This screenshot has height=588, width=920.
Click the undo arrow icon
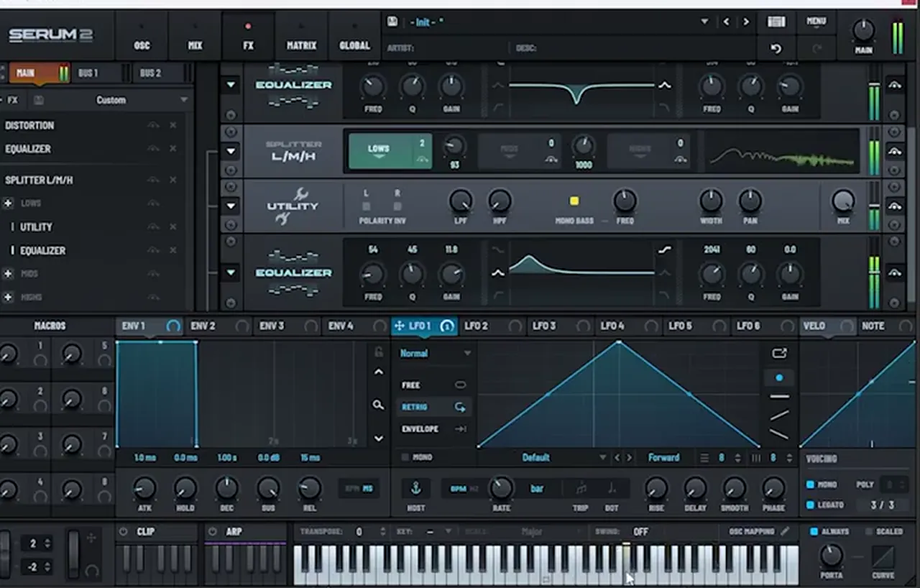(776, 49)
